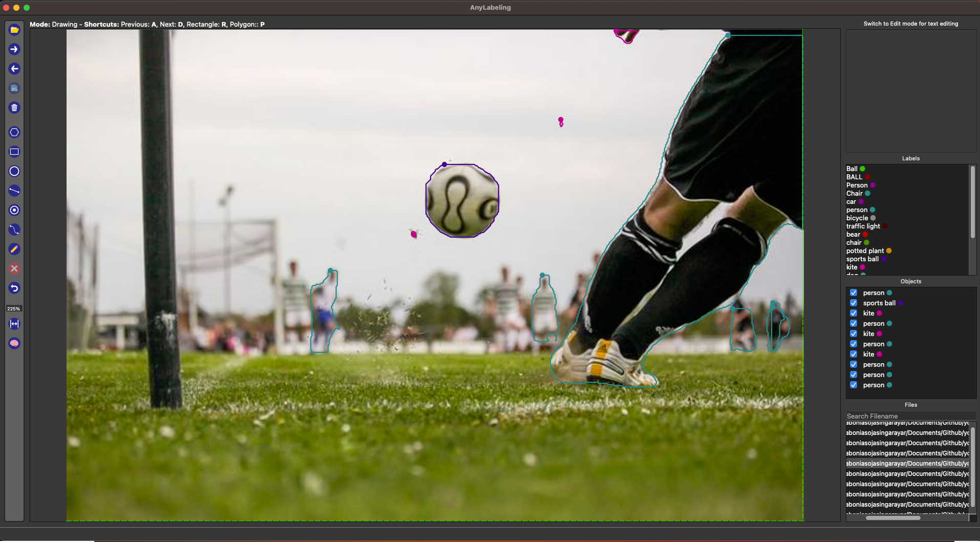Go back to the previous image
This screenshot has height=542, width=980.
14,69
